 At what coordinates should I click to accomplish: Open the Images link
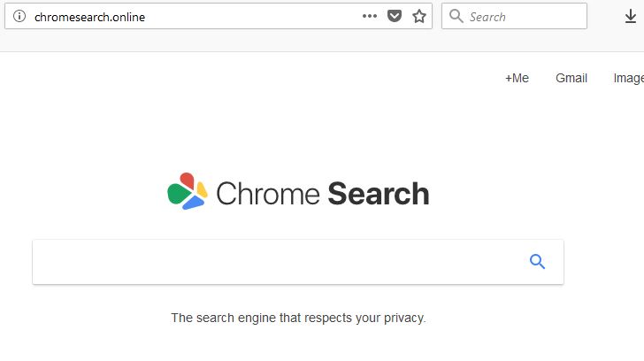pyautogui.click(x=629, y=78)
